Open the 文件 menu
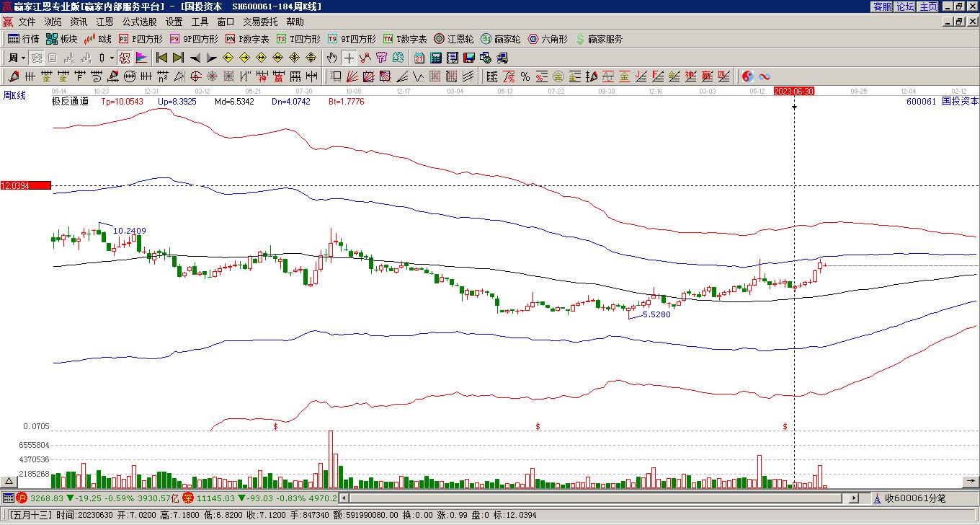The height and width of the screenshot is (525, 980). (x=27, y=22)
